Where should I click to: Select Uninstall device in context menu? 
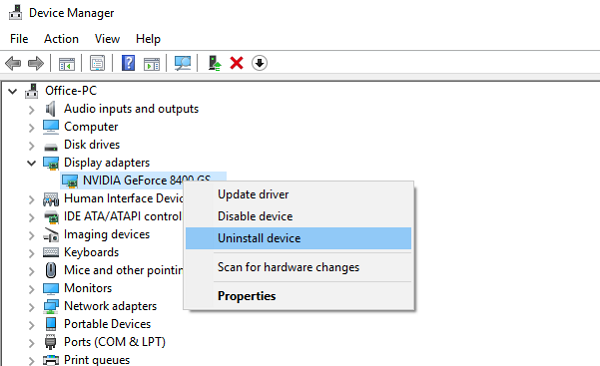point(298,238)
